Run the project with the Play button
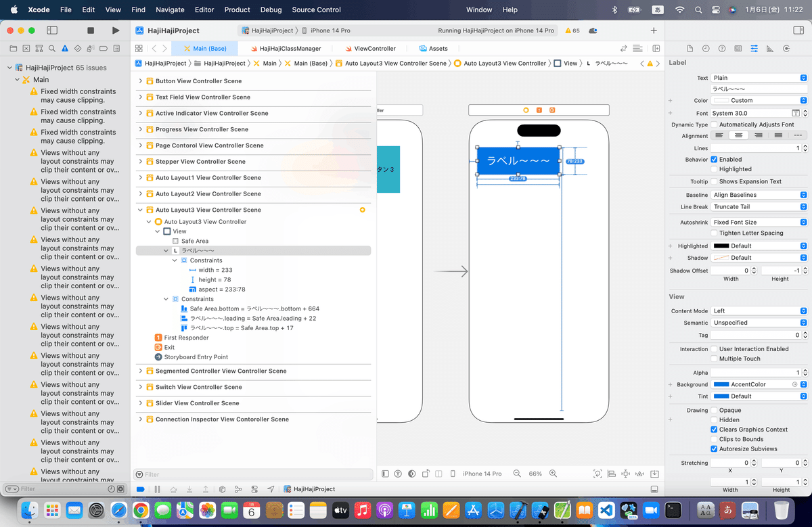812x527 pixels. point(116,30)
